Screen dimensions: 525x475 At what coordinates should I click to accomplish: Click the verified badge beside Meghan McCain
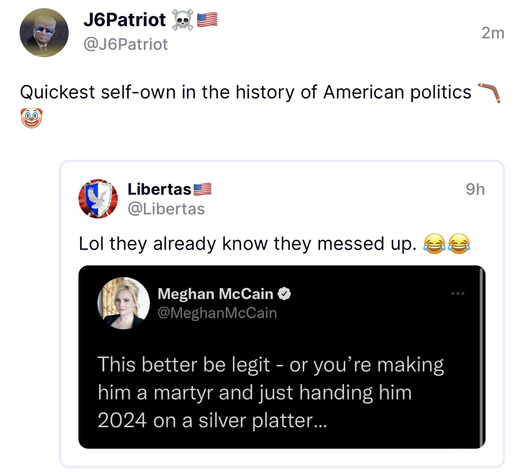[284, 294]
